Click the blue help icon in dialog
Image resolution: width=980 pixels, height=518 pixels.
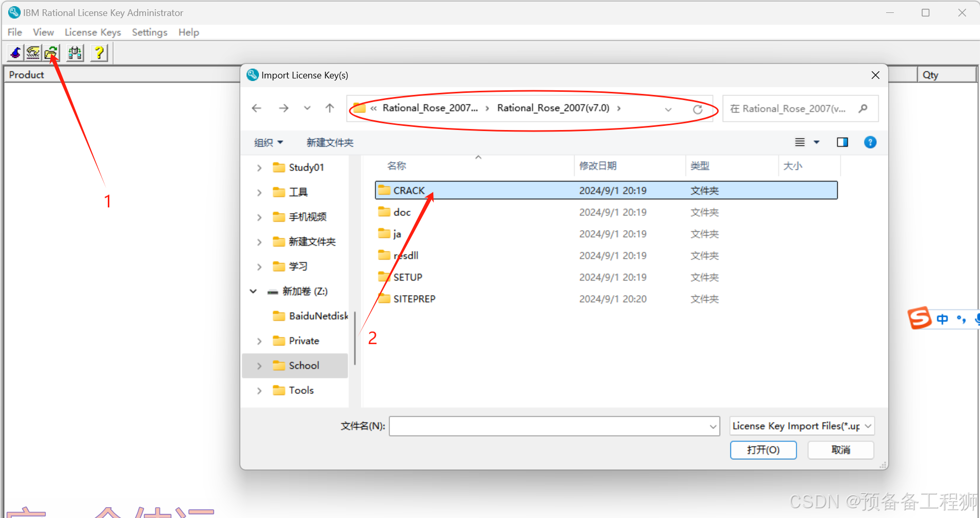[870, 142]
